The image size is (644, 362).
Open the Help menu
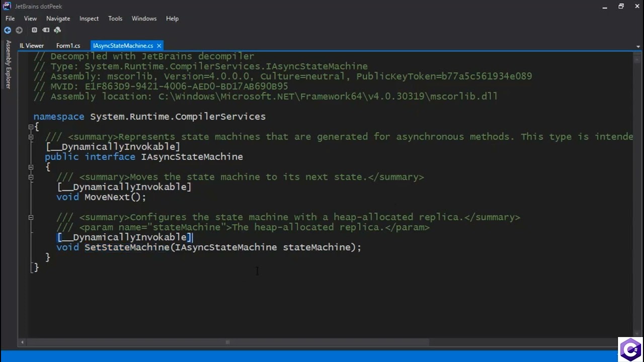172,18
